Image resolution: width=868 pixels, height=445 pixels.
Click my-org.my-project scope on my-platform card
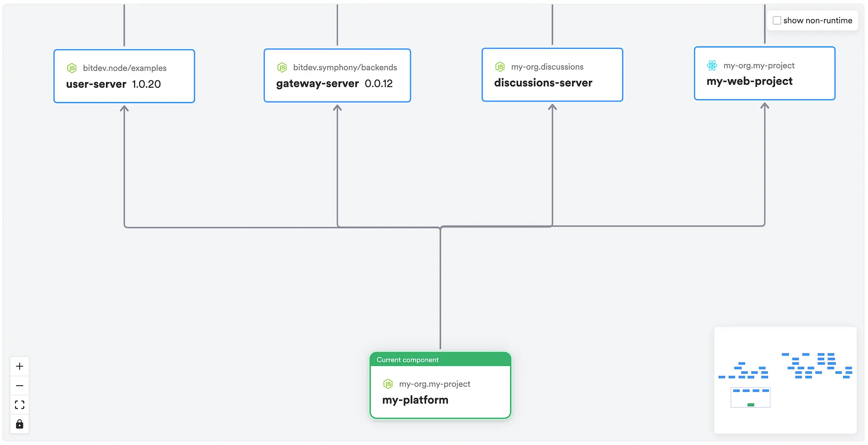pyautogui.click(x=435, y=384)
